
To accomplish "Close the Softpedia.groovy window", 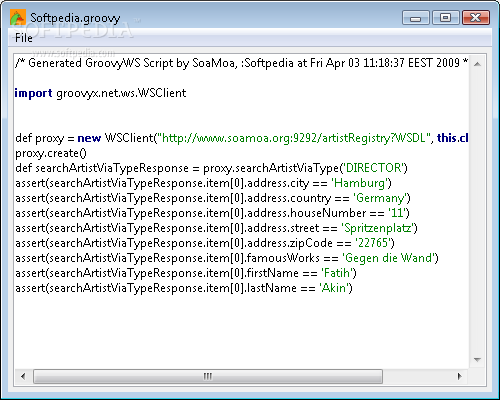I will tap(476, 17).
